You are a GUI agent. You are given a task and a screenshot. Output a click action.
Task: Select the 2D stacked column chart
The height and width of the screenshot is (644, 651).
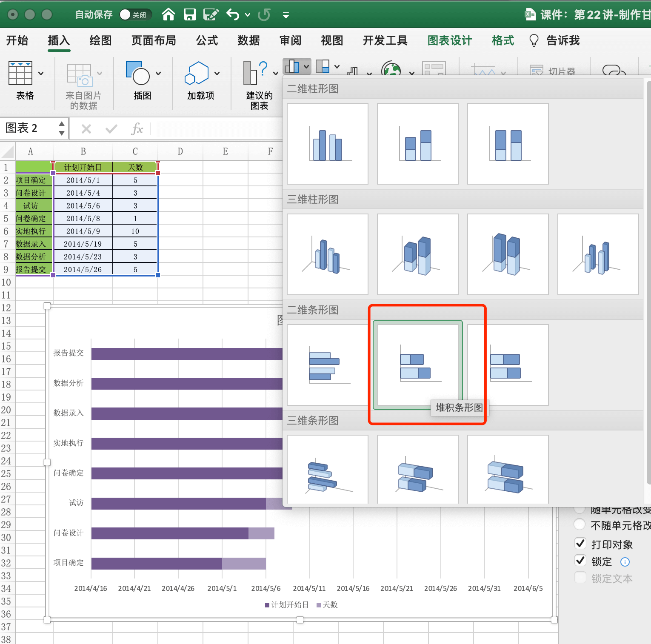coord(418,144)
